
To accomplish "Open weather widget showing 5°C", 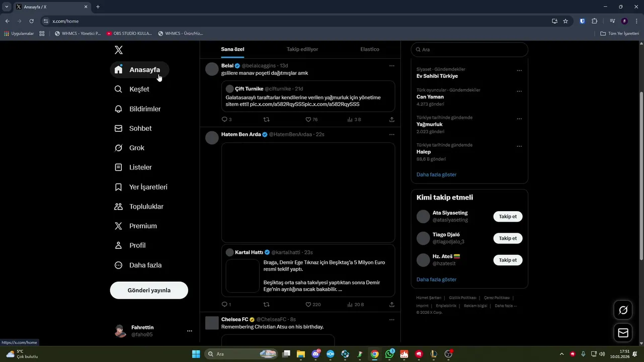I will pos(22,354).
